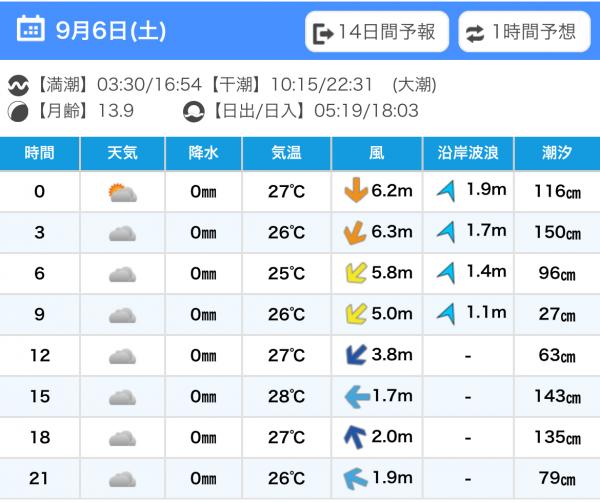Click the 沿岸波浪 column header
The width and height of the screenshot is (600, 502).
point(469,153)
